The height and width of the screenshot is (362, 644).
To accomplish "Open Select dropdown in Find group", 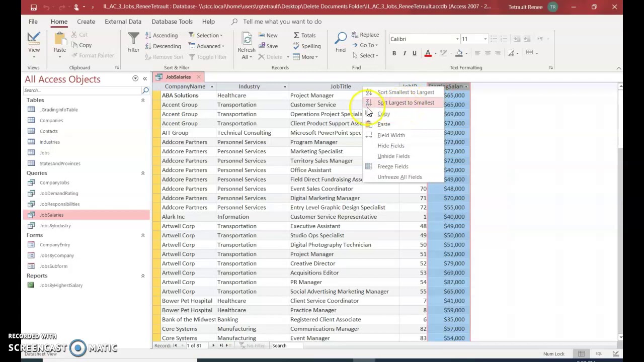I will point(365,56).
